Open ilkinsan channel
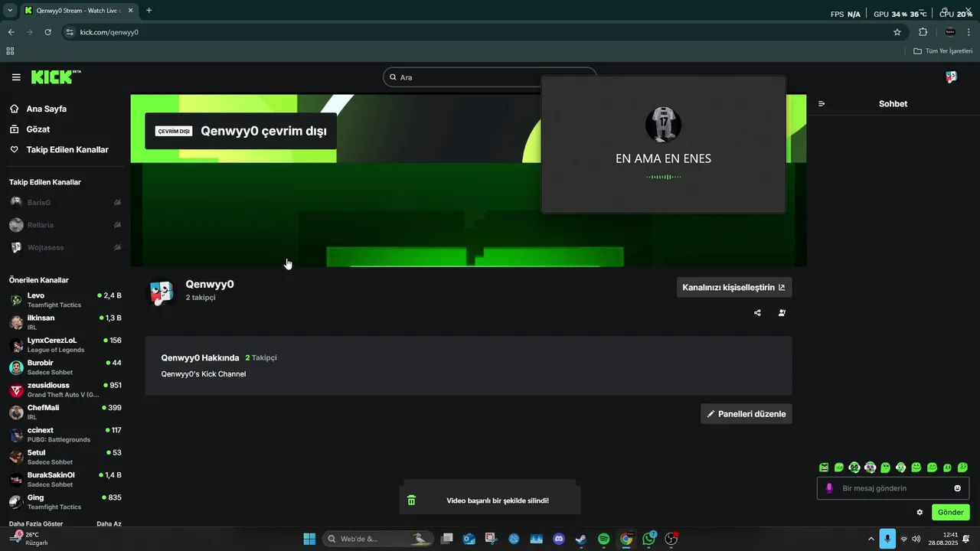 click(65, 322)
